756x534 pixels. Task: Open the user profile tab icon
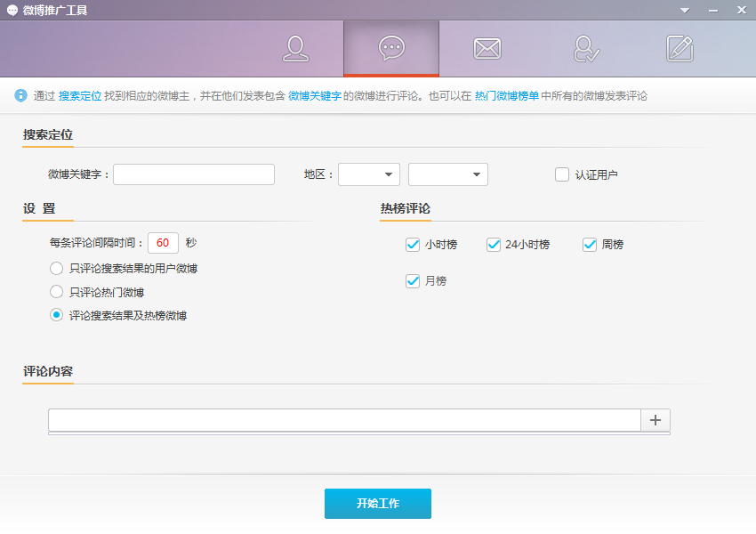[x=295, y=49]
